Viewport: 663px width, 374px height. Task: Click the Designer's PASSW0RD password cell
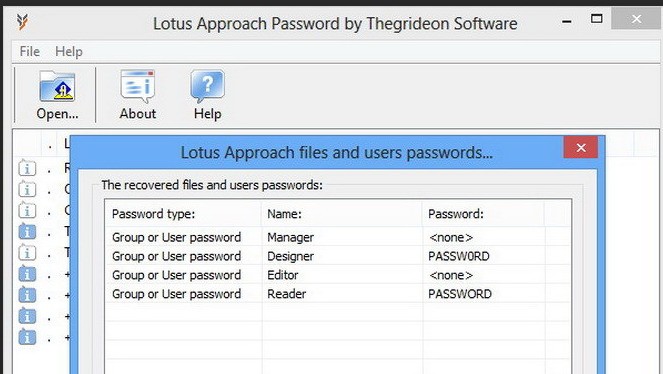coord(459,256)
